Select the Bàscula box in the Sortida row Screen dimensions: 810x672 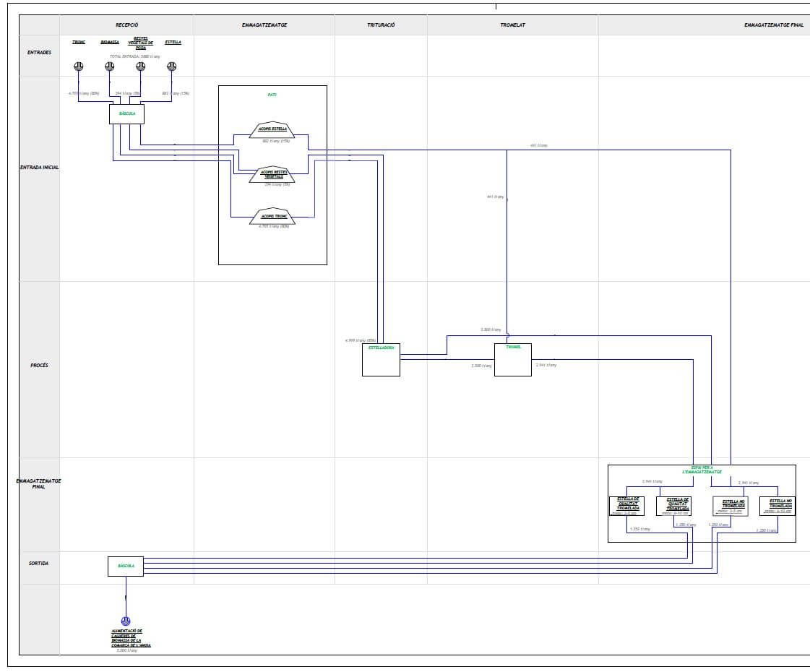[x=126, y=566]
